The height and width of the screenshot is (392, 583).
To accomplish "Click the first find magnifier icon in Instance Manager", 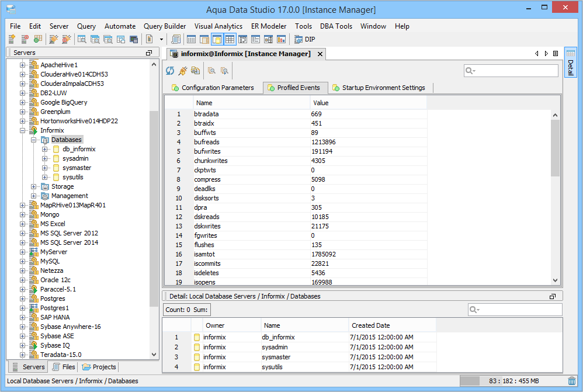I will click(211, 71).
